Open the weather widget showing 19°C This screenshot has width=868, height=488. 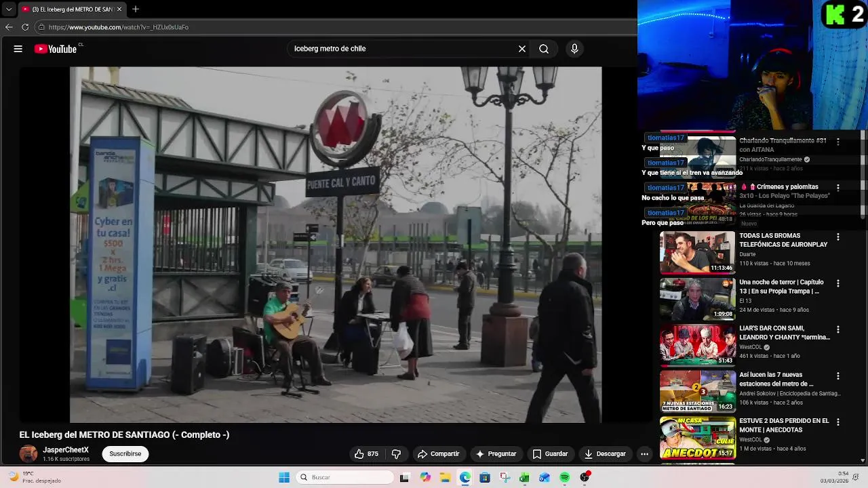[34, 477]
